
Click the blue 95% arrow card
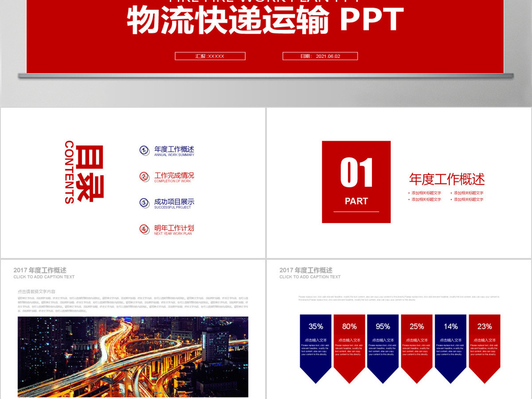pos(383,349)
